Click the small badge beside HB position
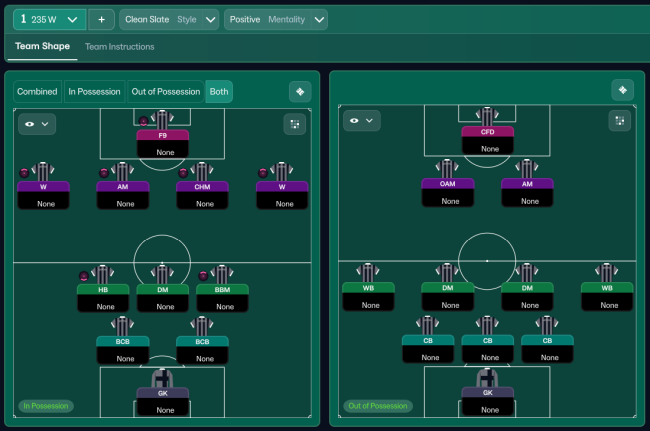The image size is (650, 431). 84,276
